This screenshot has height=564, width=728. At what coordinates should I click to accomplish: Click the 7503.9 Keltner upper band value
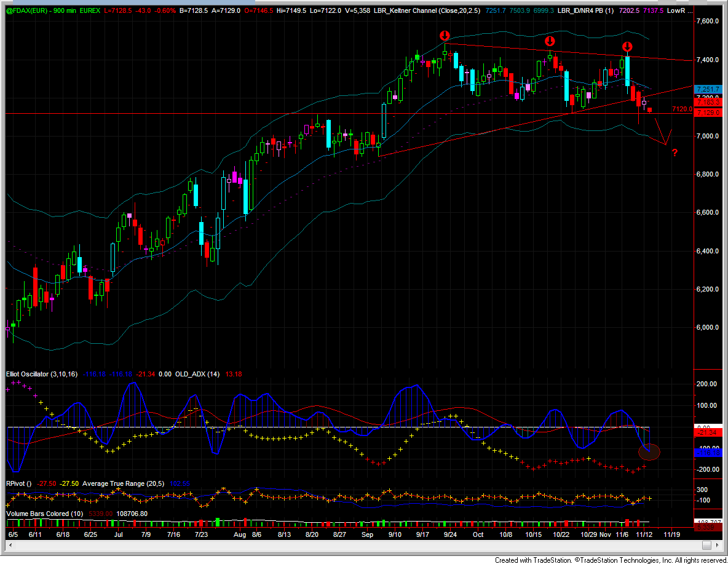(x=520, y=10)
